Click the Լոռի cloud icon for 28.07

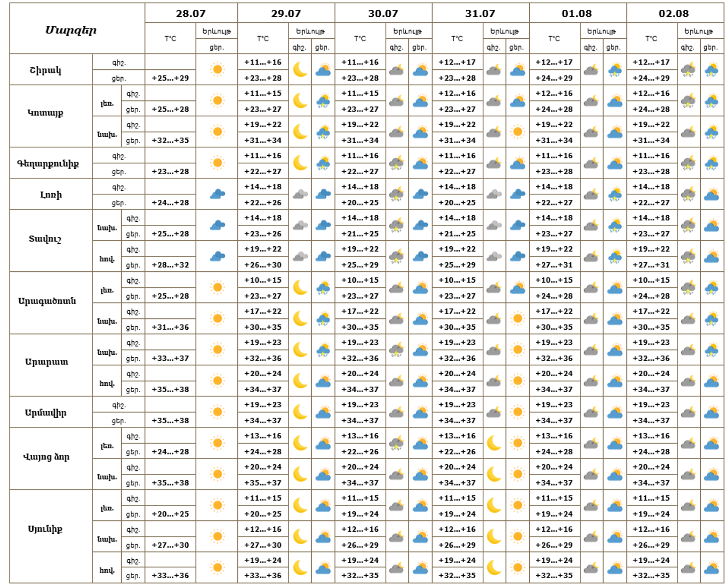pyautogui.click(x=217, y=194)
